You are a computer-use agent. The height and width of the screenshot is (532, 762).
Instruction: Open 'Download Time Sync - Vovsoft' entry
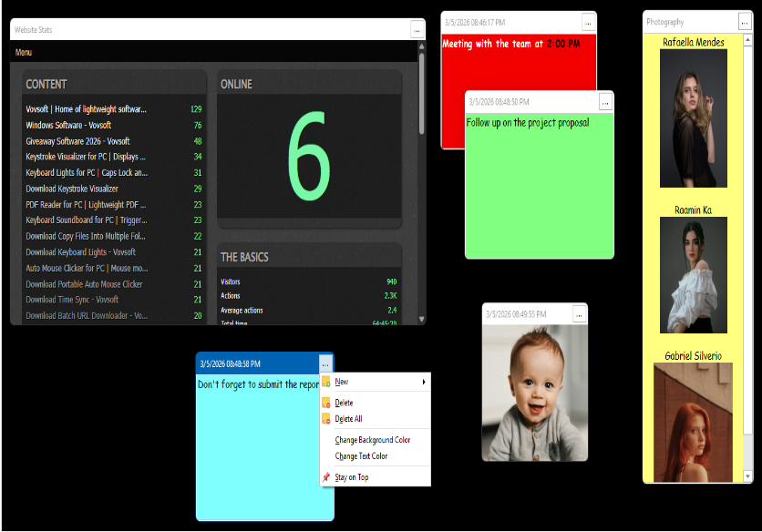coord(72,300)
